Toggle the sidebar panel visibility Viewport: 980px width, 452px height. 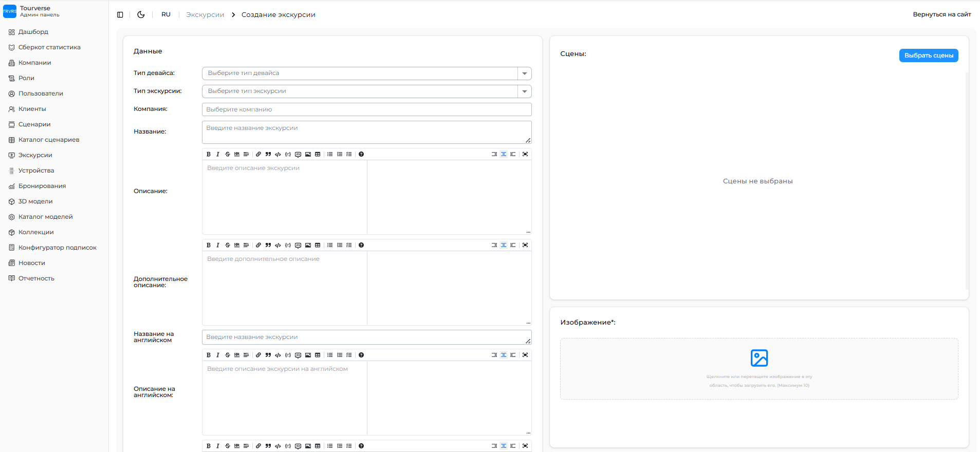click(120, 15)
